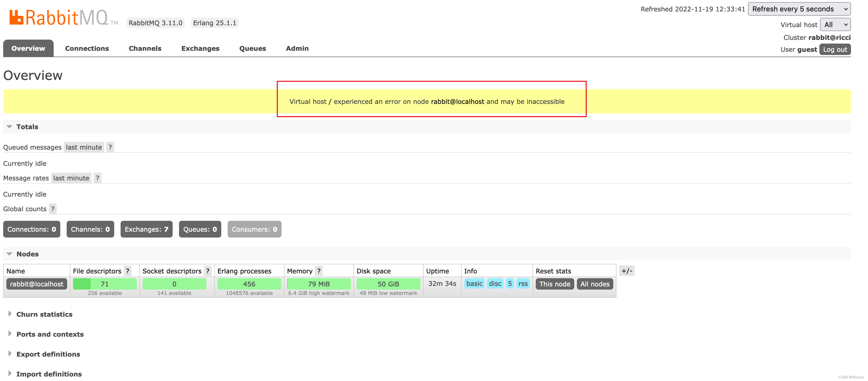The image size is (868, 381).
Task: Open Connections: 0 count button
Action: [x=32, y=229]
